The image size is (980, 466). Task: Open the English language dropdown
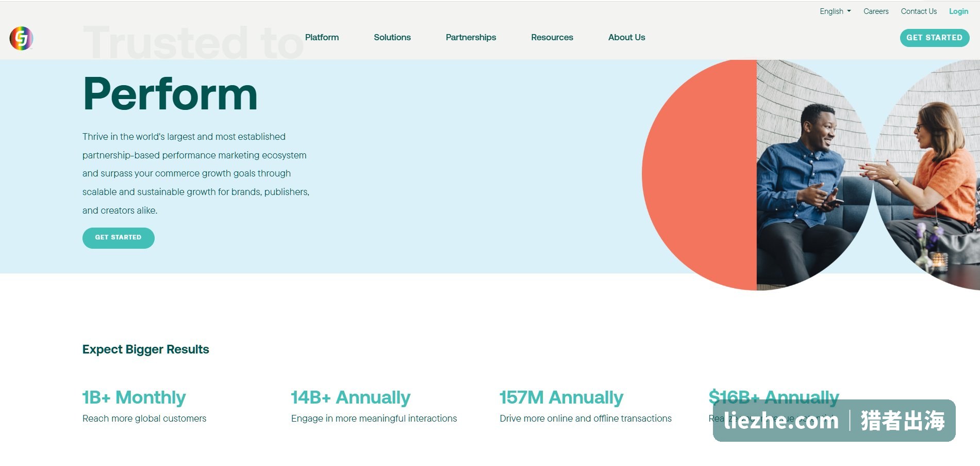pyautogui.click(x=835, y=11)
